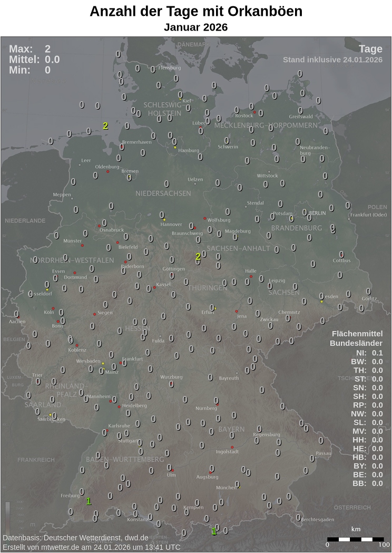Click the mtwetter.de creation credit line

point(91,547)
